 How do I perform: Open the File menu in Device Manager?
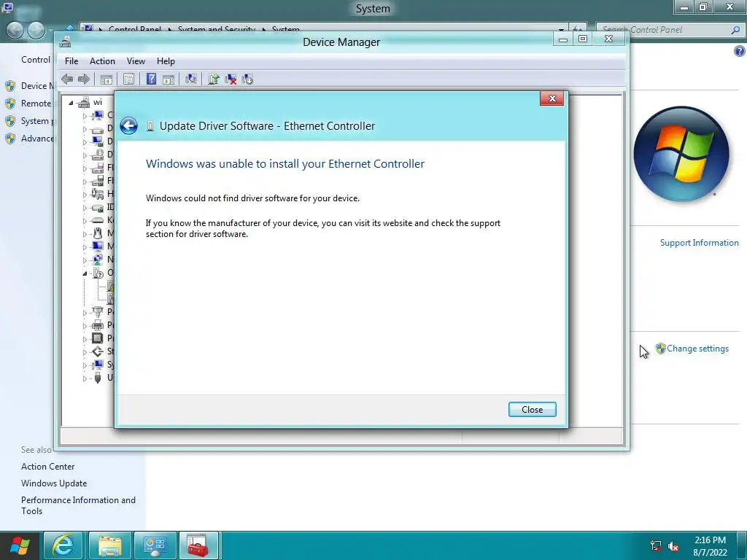click(71, 61)
